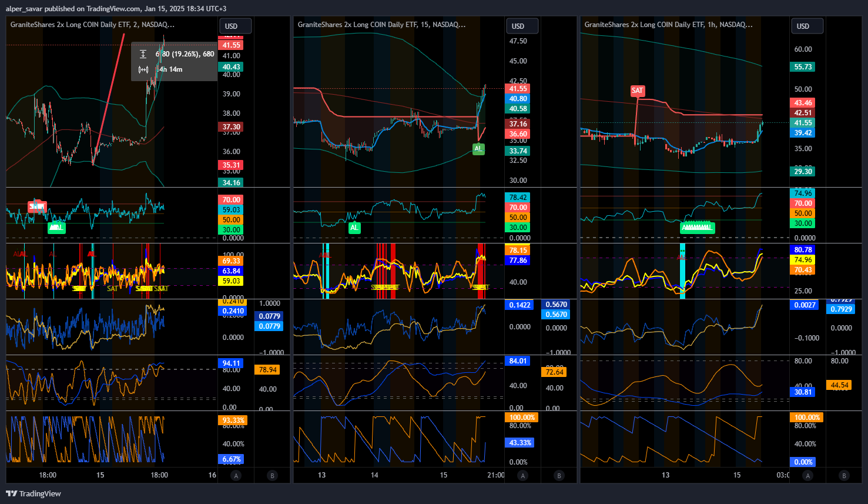Click the 37.30 price label on the 2-minute chart
The width and height of the screenshot is (868, 504).
(x=231, y=127)
